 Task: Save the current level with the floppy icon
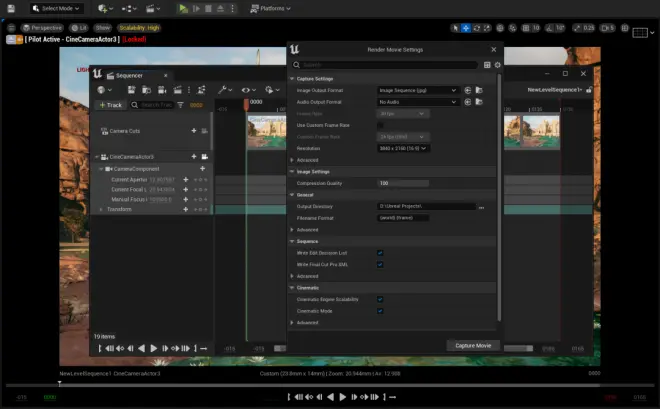(x=11, y=8)
